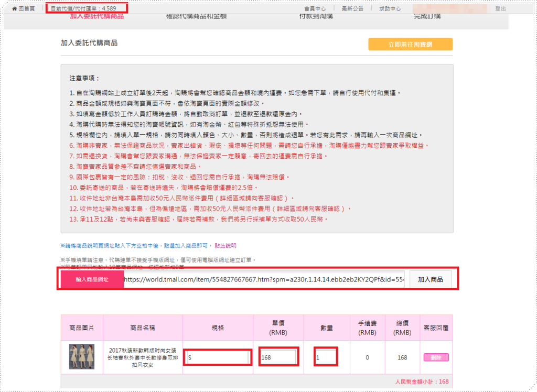
Task: Click the home icon beside 回首頁
Action: click(14, 8)
